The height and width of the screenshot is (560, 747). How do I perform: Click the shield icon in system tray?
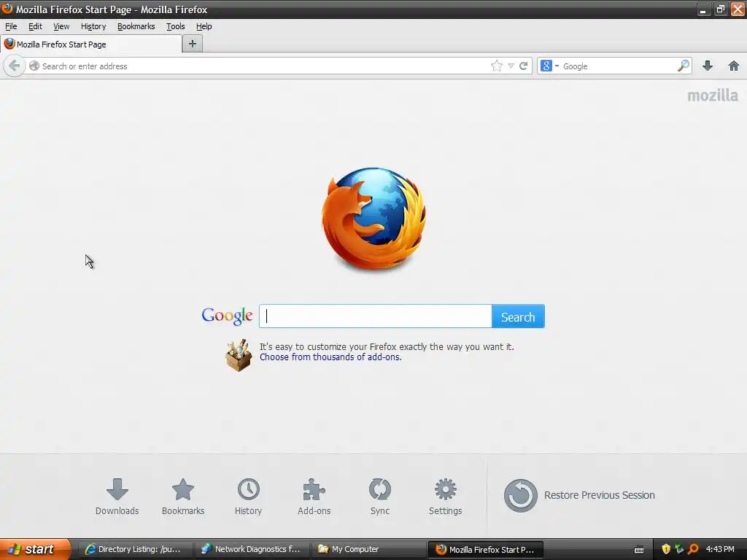pyautogui.click(x=666, y=549)
